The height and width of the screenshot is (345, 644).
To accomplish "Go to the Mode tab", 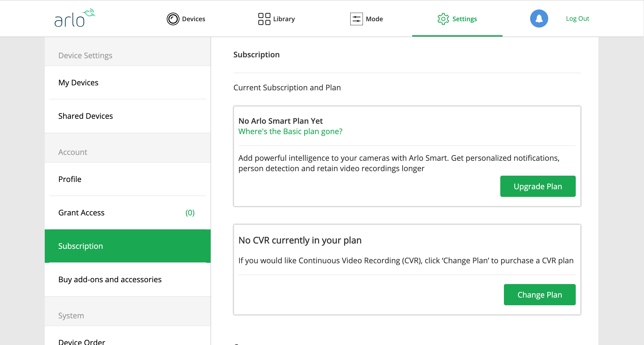I will 374,19.
